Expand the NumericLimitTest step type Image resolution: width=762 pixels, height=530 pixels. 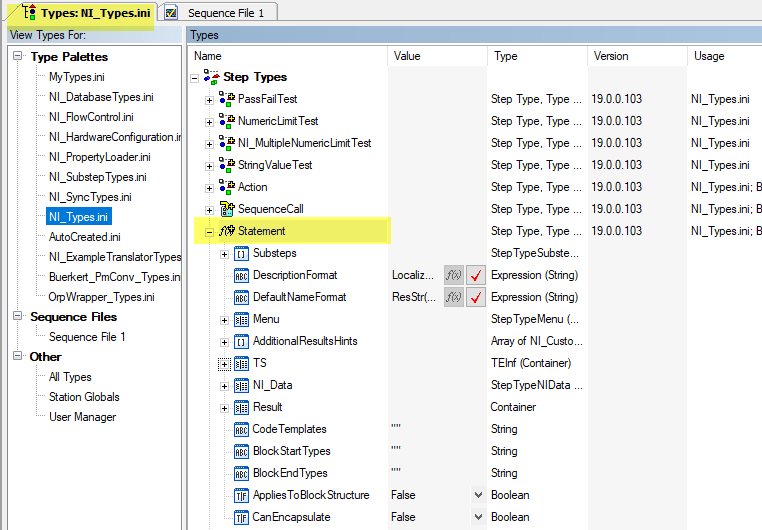coord(210,121)
